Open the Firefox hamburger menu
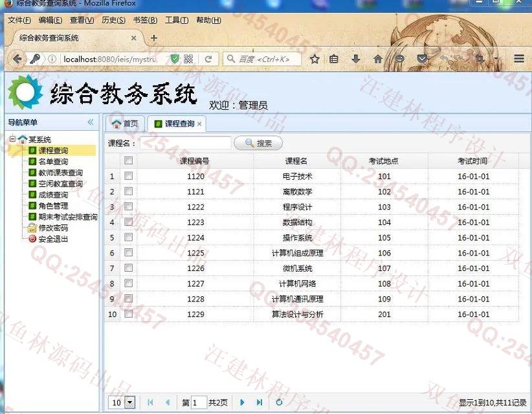This screenshot has height=414, width=532. [519, 59]
